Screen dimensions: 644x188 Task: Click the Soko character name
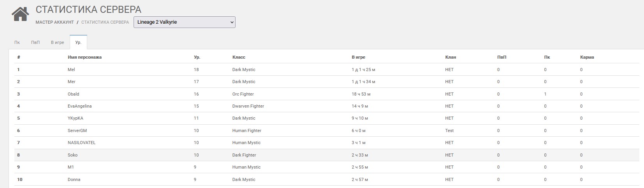(x=72, y=155)
